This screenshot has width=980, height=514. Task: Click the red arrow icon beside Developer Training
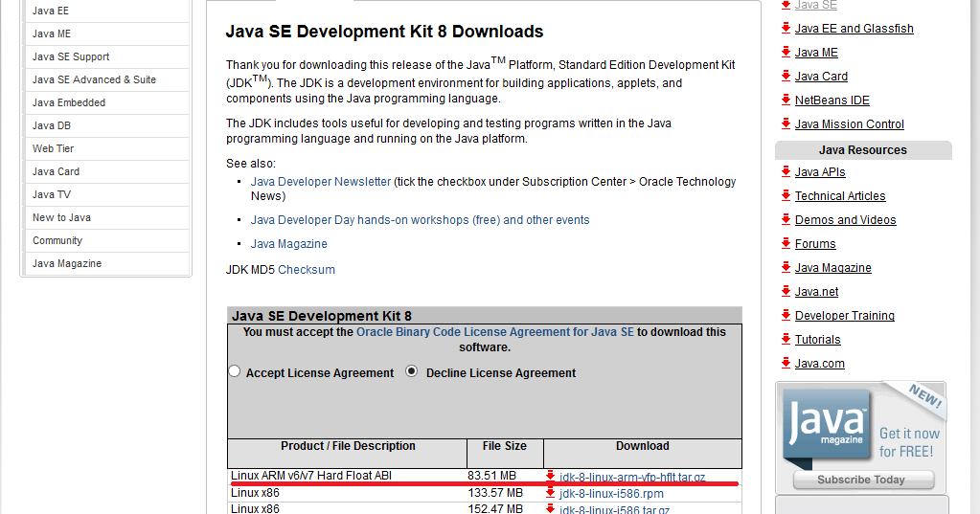tap(786, 316)
